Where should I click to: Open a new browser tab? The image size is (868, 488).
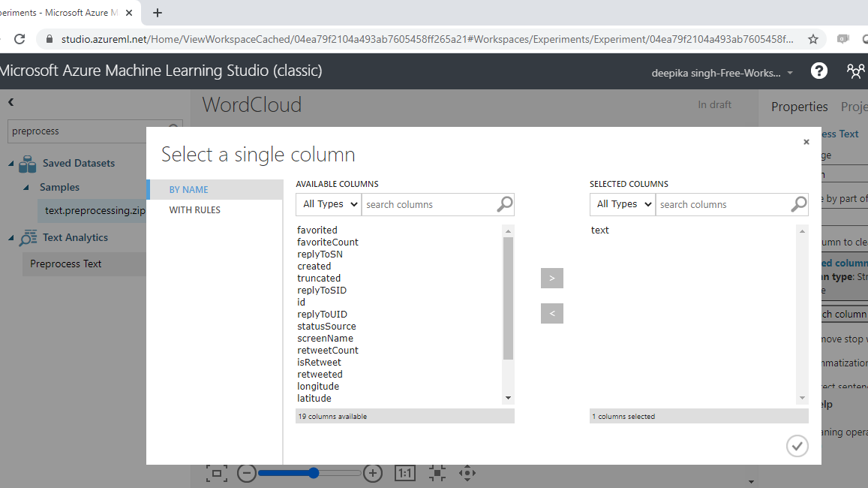pyautogui.click(x=158, y=13)
